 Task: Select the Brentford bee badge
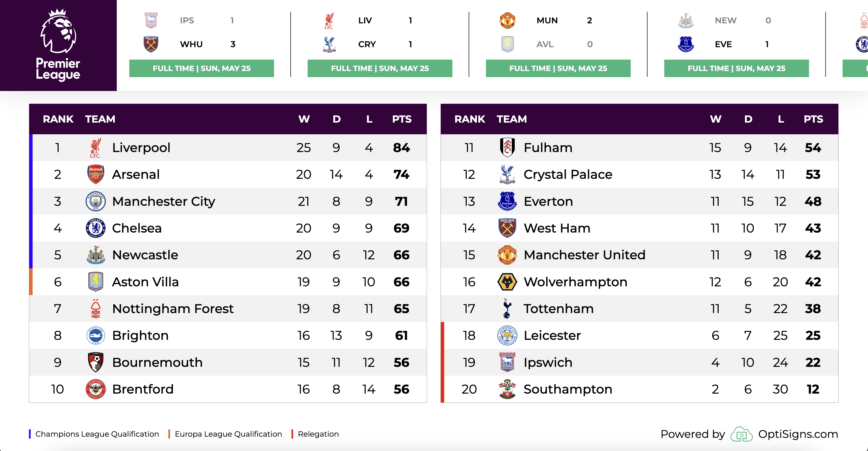[x=96, y=389]
